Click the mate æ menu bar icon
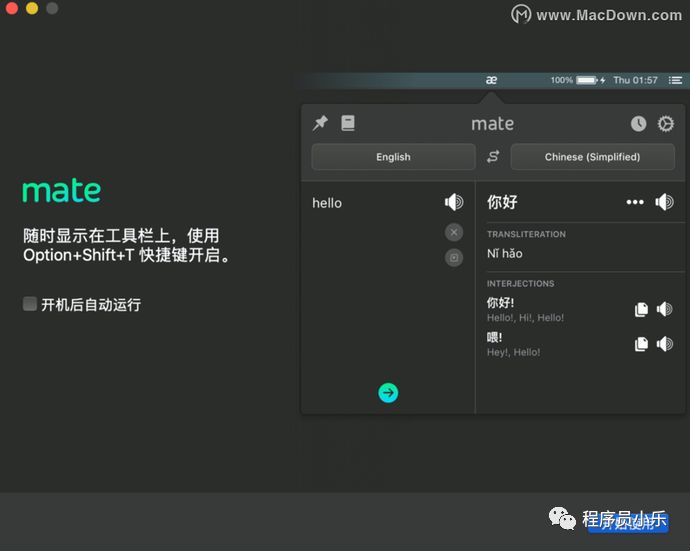Viewport: 690px width, 551px height. coord(491,80)
